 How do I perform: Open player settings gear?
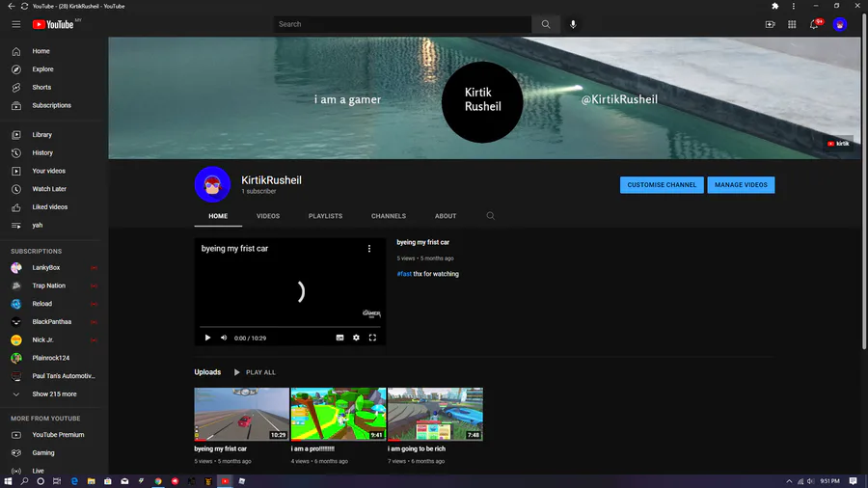[356, 338]
